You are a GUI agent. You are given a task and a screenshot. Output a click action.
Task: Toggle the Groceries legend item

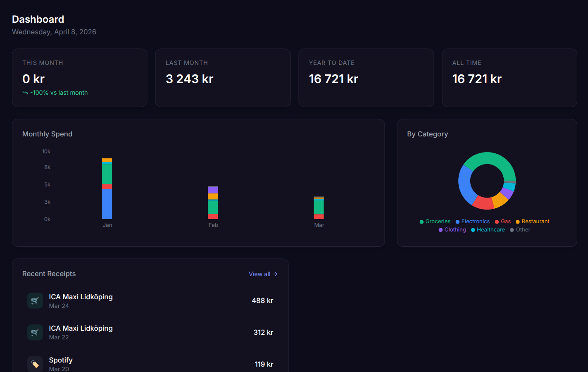pos(435,221)
